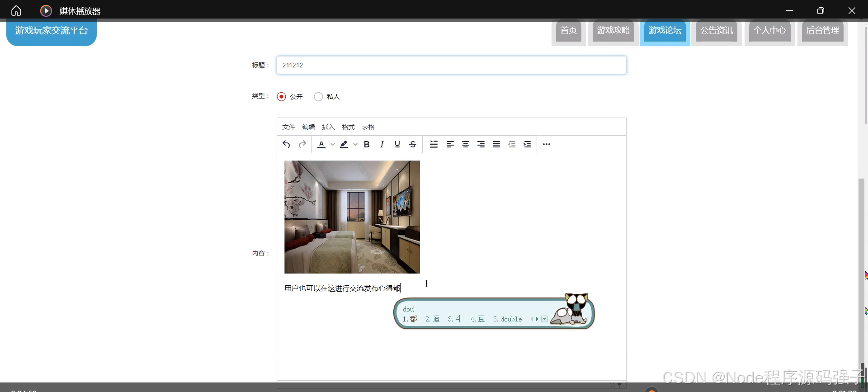Open the 编辑 editor menu
Screen dimensions: 868x392
click(x=308, y=127)
